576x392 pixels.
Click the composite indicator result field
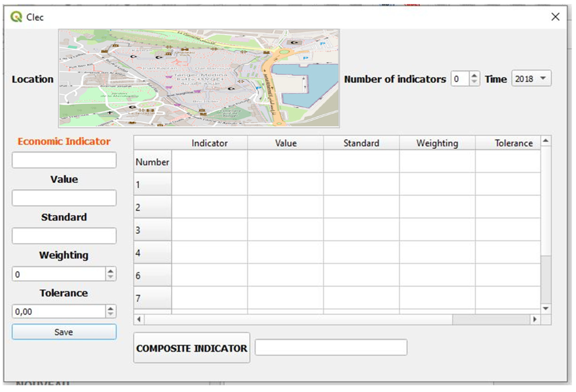click(x=331, y=347)
